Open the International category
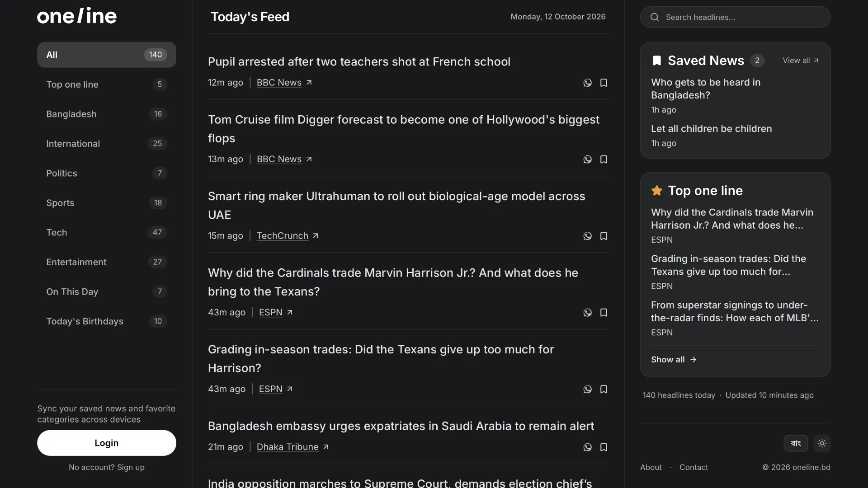The height and width of the screenshot is (488, 868). point(107,144)
